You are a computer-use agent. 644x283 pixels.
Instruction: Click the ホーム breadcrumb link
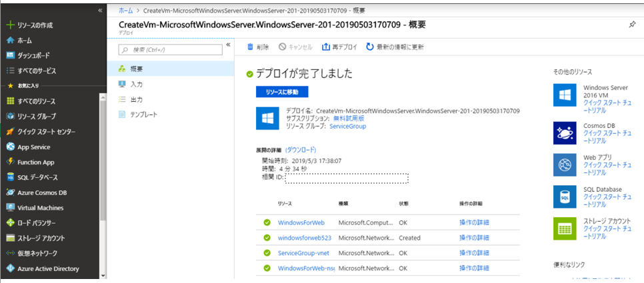tap(125, 9)
